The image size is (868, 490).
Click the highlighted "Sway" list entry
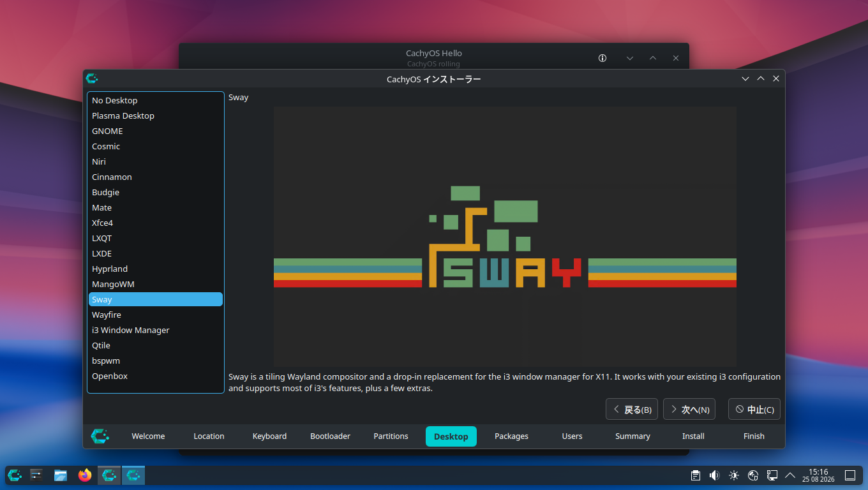point(156,299)
